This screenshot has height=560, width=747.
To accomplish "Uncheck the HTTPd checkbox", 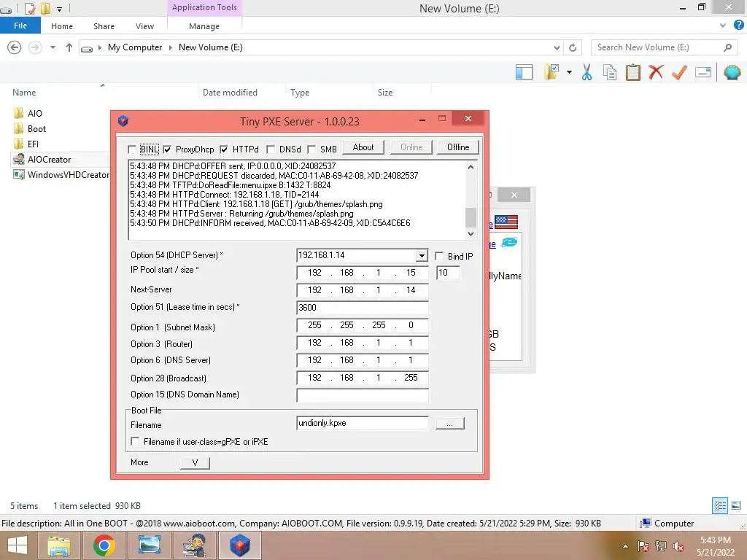I will coord(224,149).
